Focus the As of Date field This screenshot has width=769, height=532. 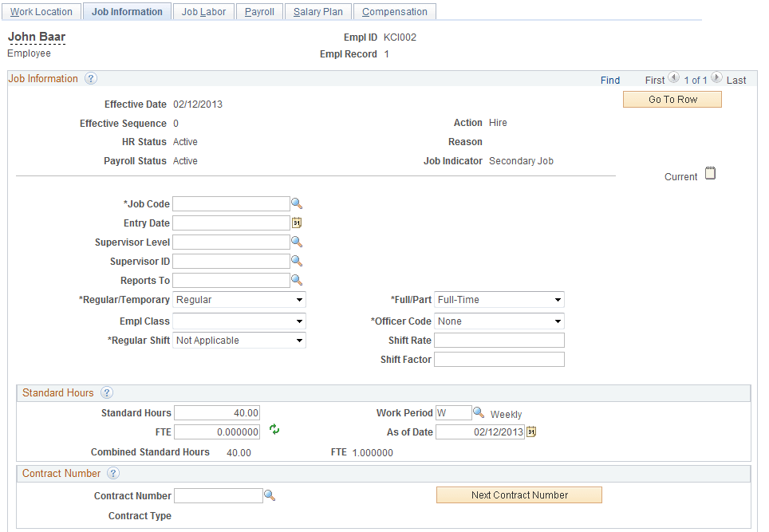click(x=480, y=432)
